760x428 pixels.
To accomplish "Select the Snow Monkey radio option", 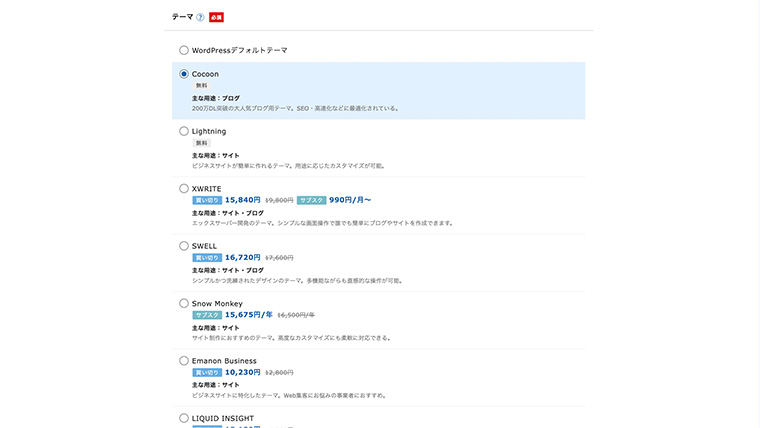I will pyautogui.click(x=184, y=303).
